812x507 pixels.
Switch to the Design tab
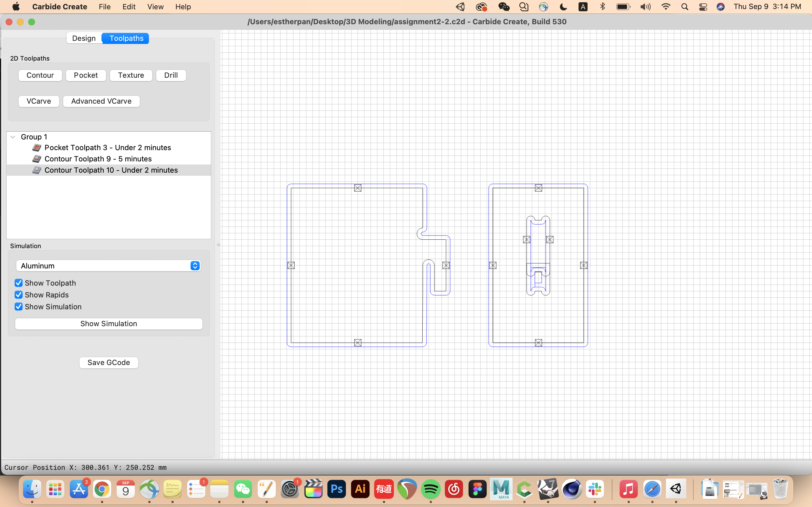pyautogui.click(x=84, y=38)
